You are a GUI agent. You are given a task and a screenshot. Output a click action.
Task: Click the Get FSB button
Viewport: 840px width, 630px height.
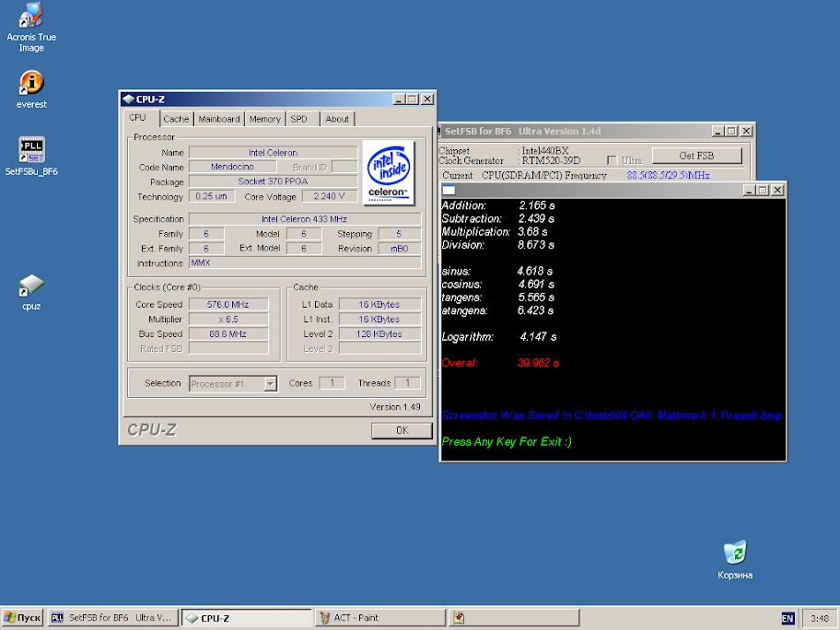(x=697, y=156)
